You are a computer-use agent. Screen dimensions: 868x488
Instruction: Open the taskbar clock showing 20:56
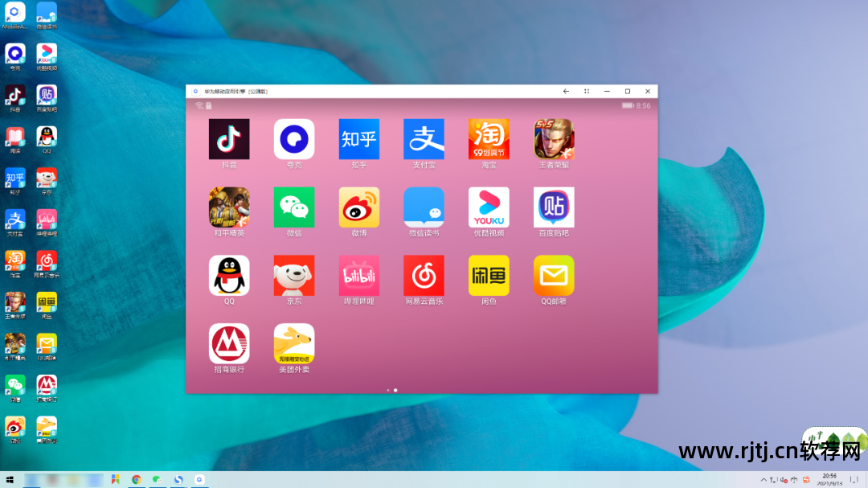click(829, 480)
